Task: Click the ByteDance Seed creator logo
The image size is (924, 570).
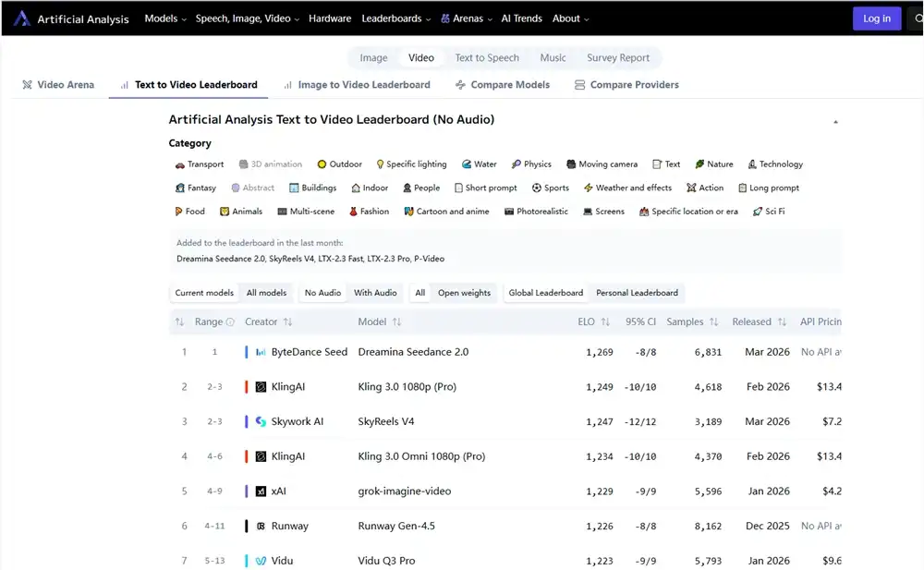Action: pyautogui.click(x=261, y=352)
